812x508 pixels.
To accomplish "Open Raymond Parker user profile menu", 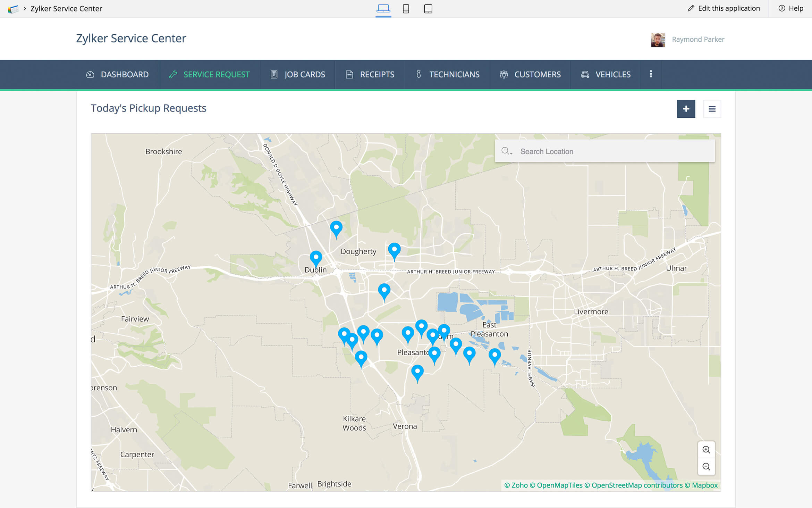I will coord(697,39).
